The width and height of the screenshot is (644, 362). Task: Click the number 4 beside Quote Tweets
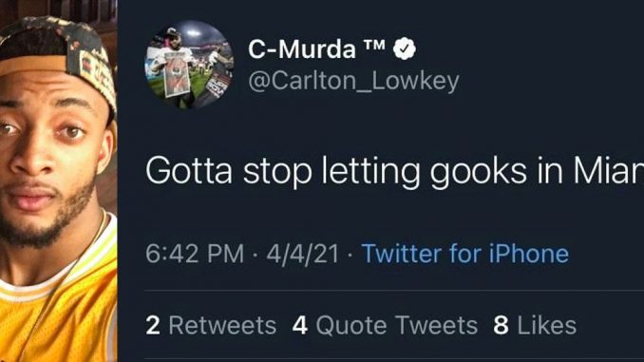(x=300, y=326)
